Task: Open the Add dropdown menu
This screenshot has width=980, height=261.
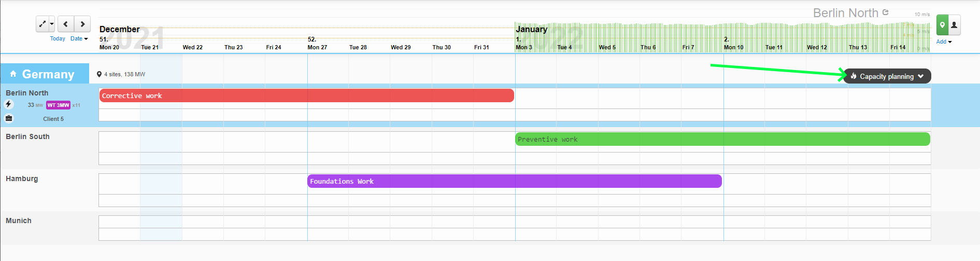Action: point(944,42)
